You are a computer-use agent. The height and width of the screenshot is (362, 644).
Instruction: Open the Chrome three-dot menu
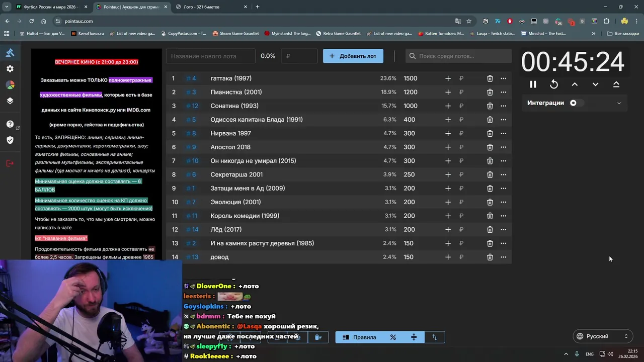click(x=636, y=21)
